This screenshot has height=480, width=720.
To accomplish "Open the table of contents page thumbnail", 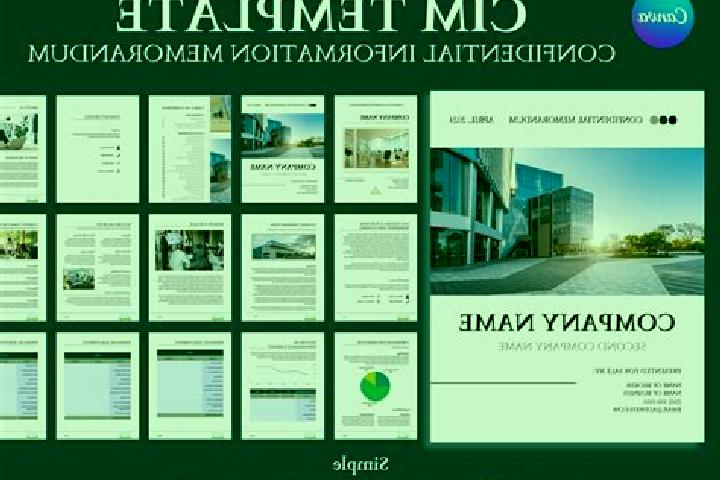I will [x=190, y=149].
